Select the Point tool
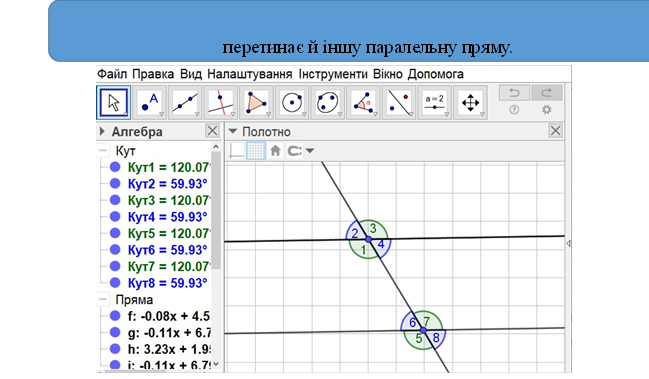649x379 pixels. click(x=149, y=103)
